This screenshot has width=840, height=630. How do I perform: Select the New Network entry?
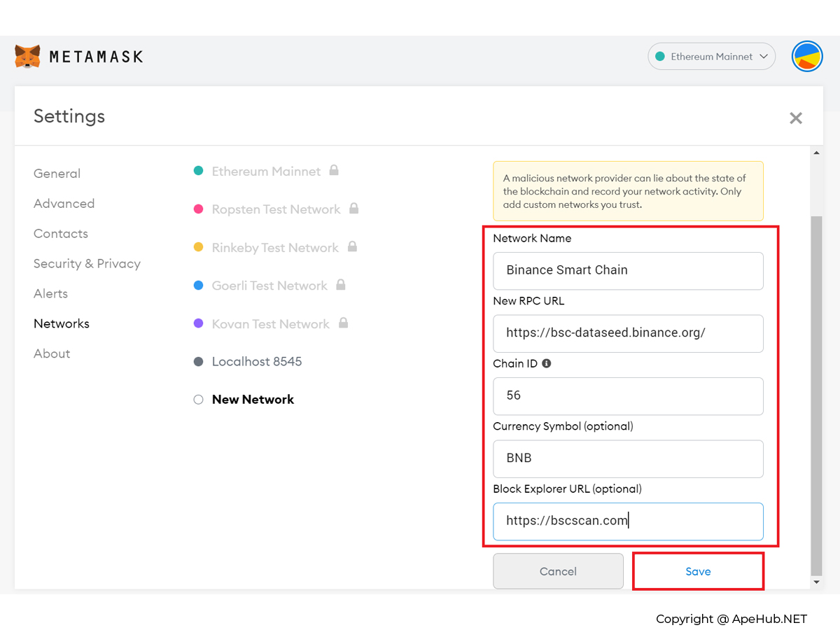(x=253, y=400)
